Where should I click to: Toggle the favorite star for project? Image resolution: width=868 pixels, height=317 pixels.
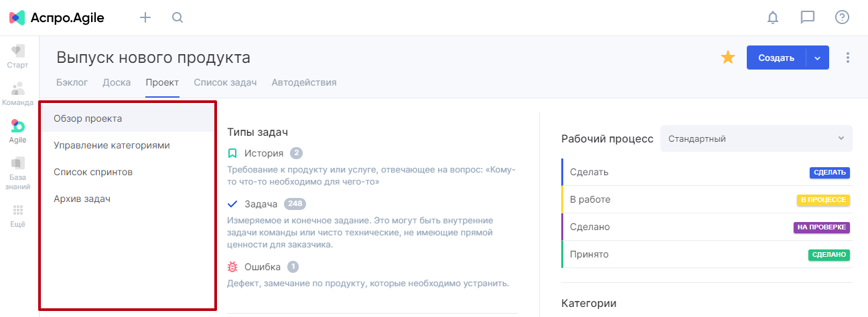(728, 58)
